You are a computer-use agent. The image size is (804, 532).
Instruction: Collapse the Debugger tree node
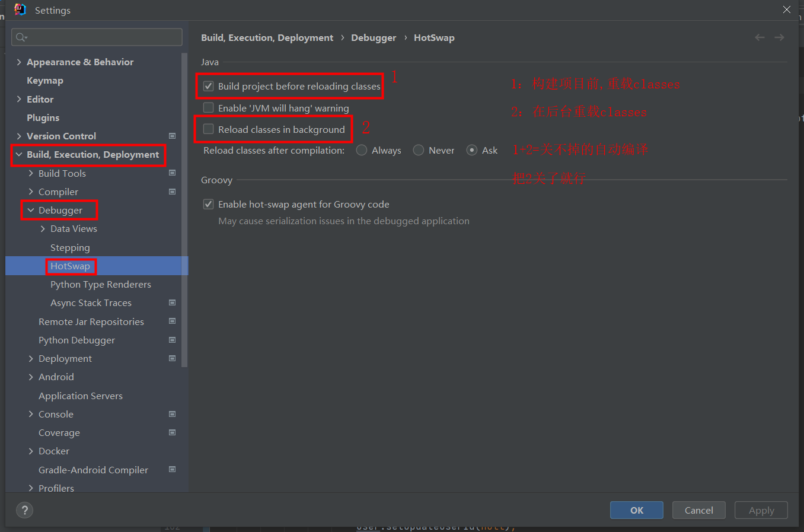pos(31,211)
